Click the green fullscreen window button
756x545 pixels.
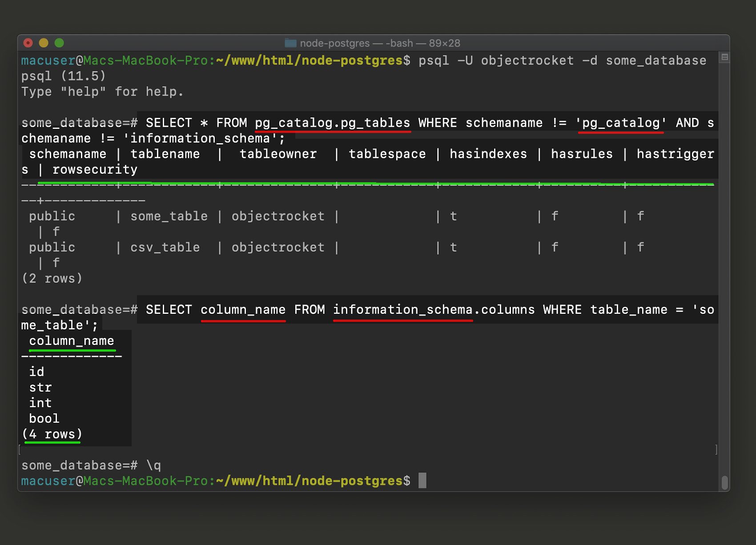click(59, 43)
